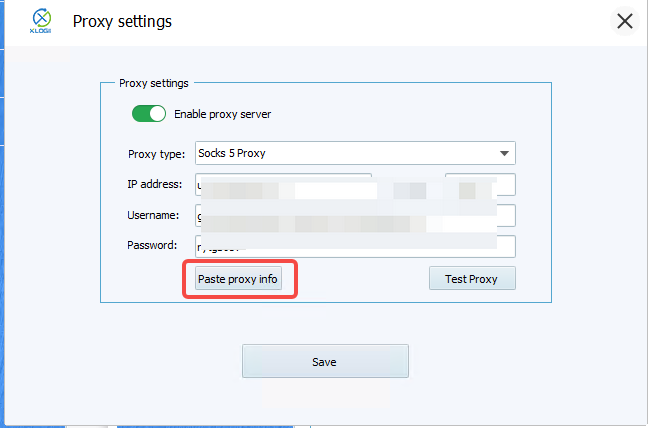Open the Proxy type dropdown arrow

505,153
